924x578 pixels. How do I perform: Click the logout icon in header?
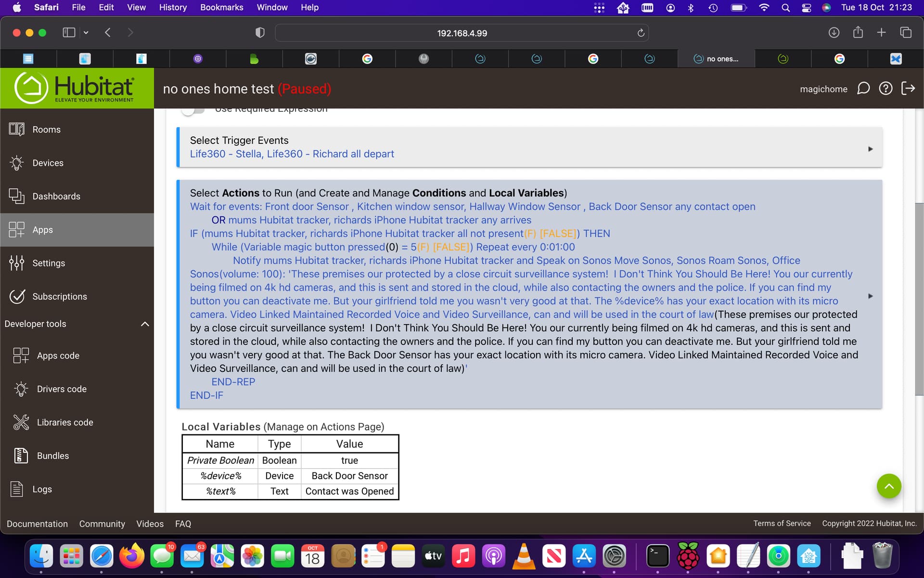[x=908, y=89]
